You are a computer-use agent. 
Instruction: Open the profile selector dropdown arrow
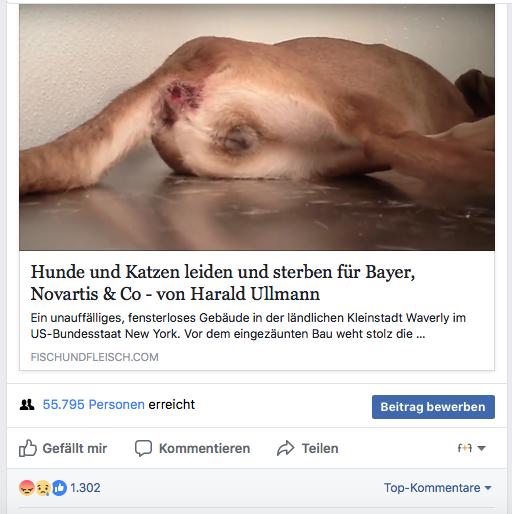481,448
